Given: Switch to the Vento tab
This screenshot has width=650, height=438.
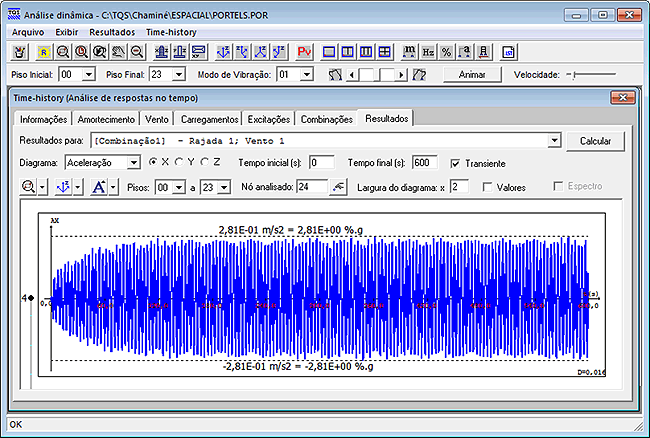Looking at the screenshot, I should point(157,119).
